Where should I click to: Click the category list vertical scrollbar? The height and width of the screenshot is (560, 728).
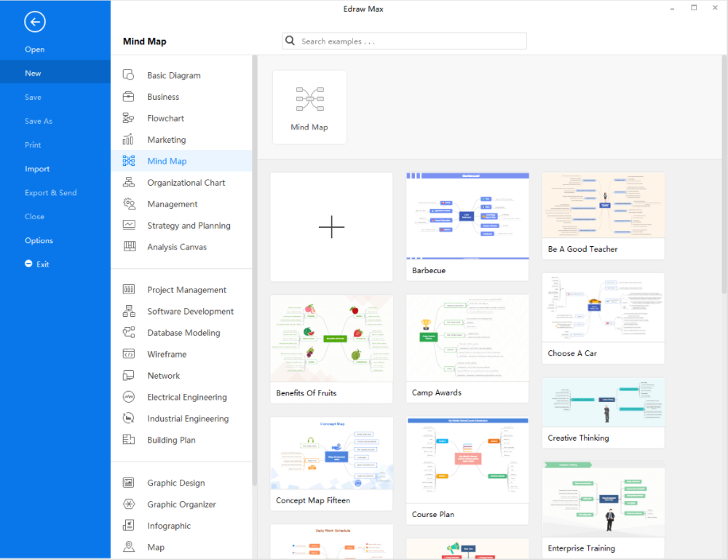coord(254,269)
